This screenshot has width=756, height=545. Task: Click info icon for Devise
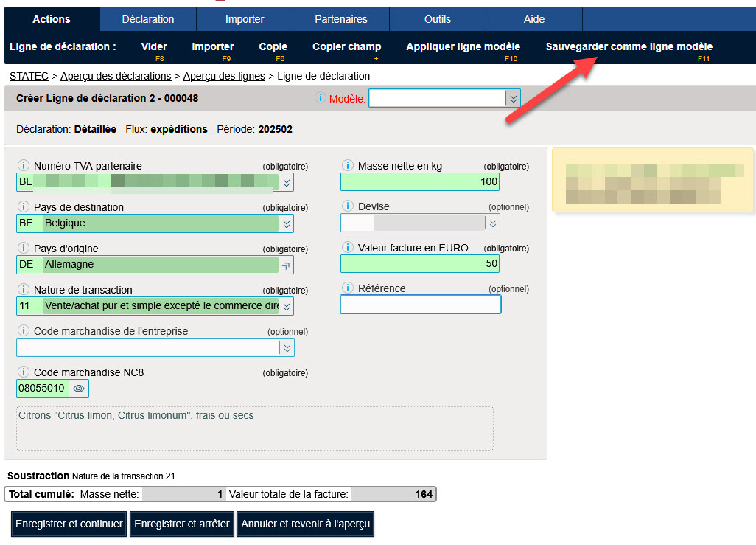[x=347, y=206]
